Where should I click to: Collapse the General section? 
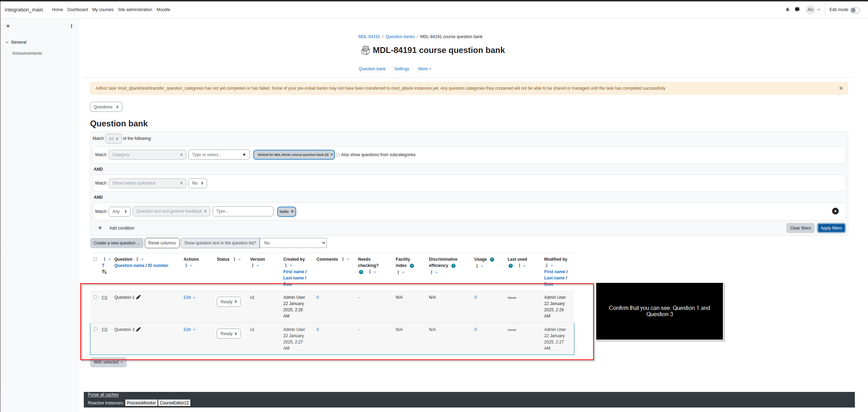click(7, 42)
